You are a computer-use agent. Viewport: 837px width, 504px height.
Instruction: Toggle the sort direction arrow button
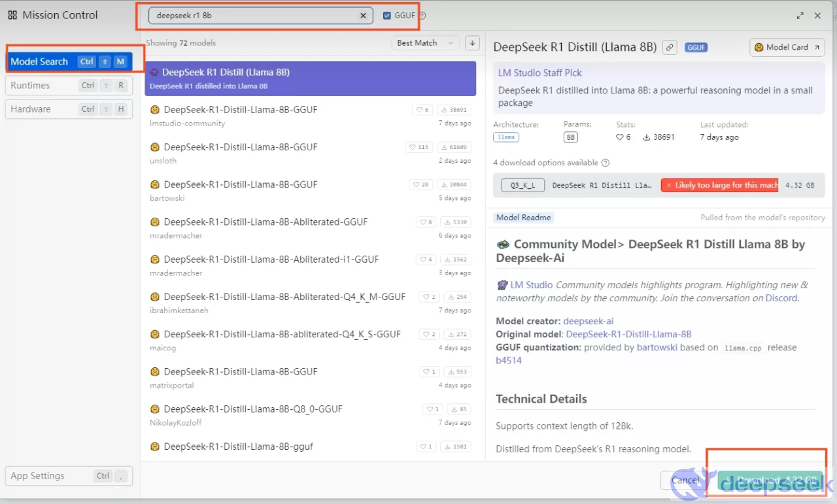(472, 43)
